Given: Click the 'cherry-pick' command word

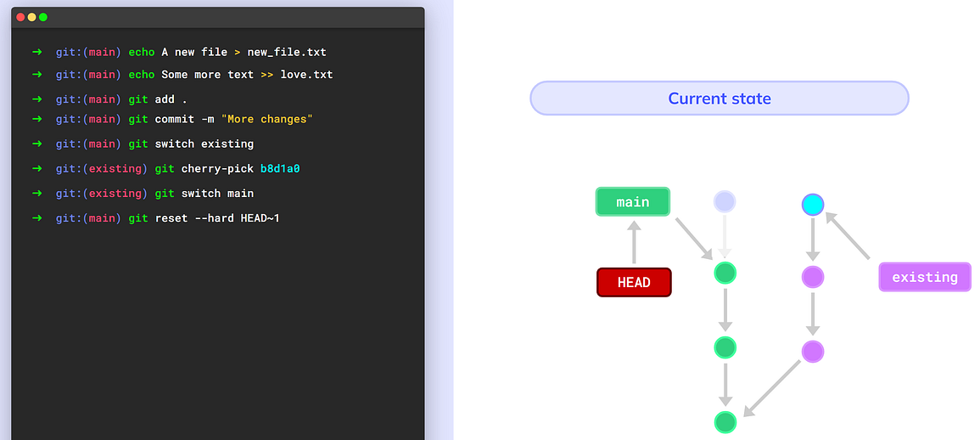Looking at the screenshot, I should (x=217, y=169).
